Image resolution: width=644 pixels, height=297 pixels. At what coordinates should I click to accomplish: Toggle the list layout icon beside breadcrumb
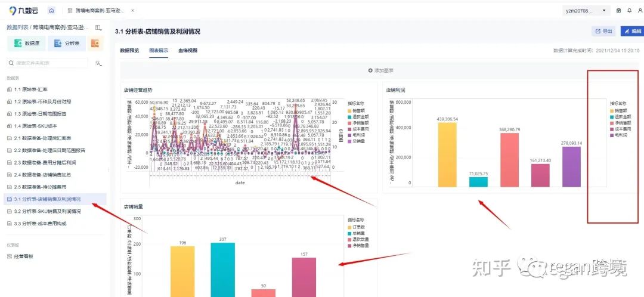[98, 27]
